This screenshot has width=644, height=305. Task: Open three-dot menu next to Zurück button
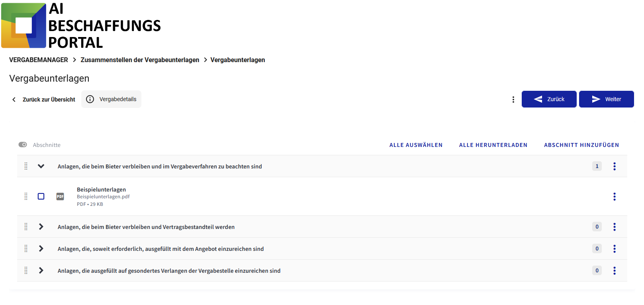tap(513, 100)
